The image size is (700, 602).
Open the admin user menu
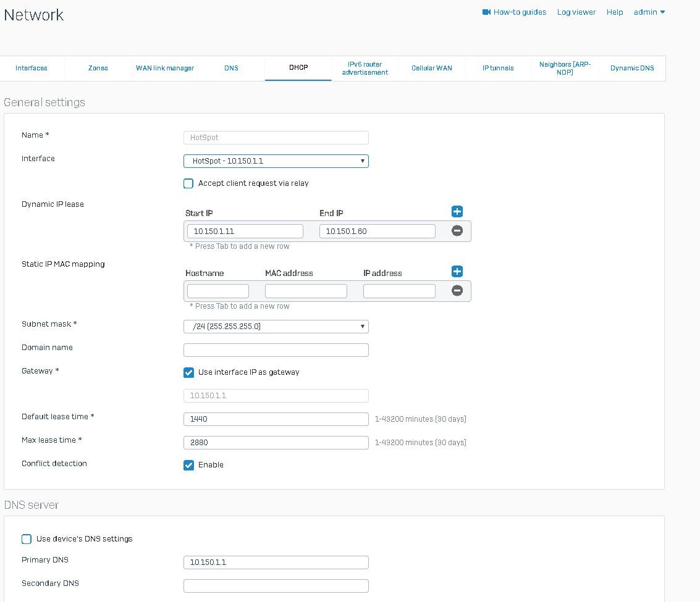click(649, 12)
